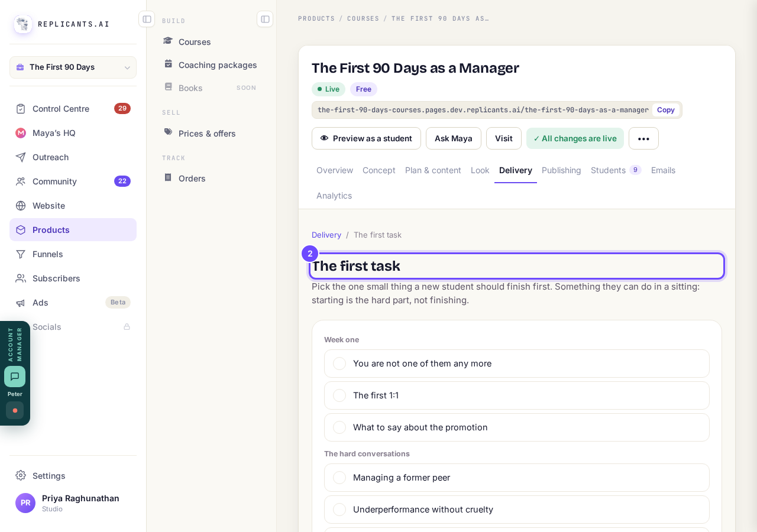The width and height of the screenshot is (757, 532).
Task: Click the Ask Maya button
Action: (x=454, y=138)
